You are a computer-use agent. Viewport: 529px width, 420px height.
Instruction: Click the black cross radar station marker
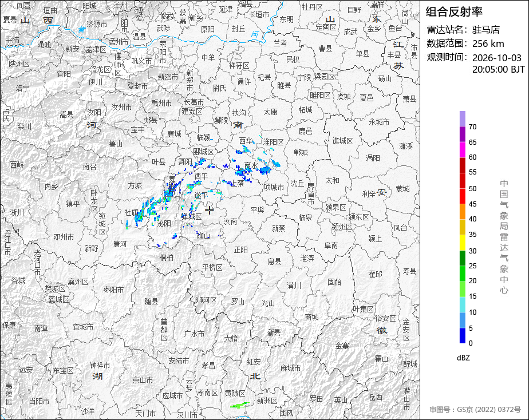click(x=210, y=211)
